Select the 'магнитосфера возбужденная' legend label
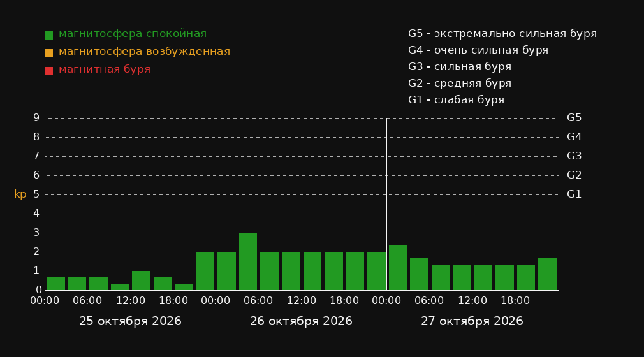Image resolution: width=644 pixels, height=357 pixels. click(x=145, y=52)
